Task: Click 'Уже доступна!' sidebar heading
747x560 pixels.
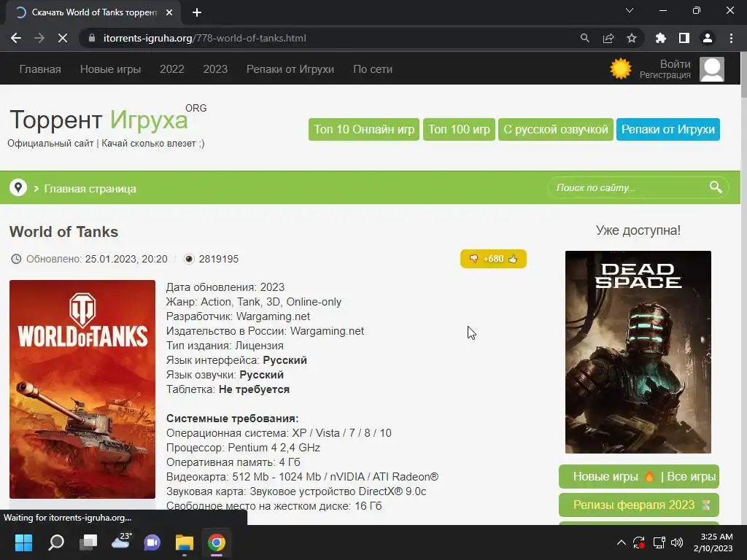Action: pos(638,230)
